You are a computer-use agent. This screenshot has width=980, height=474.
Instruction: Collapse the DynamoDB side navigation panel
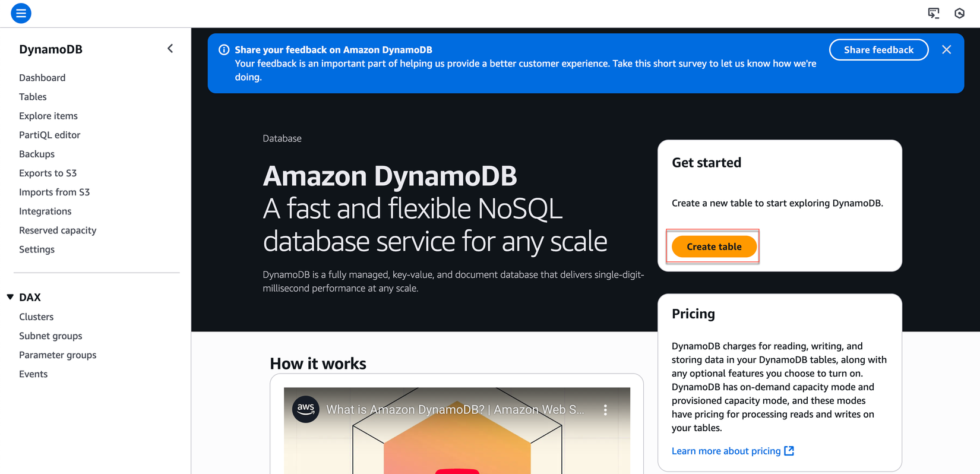point(170,49)
